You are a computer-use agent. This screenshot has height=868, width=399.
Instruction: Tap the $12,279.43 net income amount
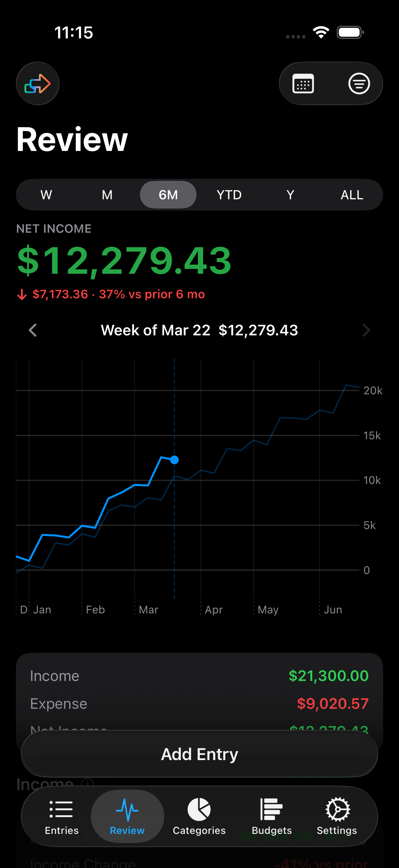pyautogui.click(x=124, y=261)
